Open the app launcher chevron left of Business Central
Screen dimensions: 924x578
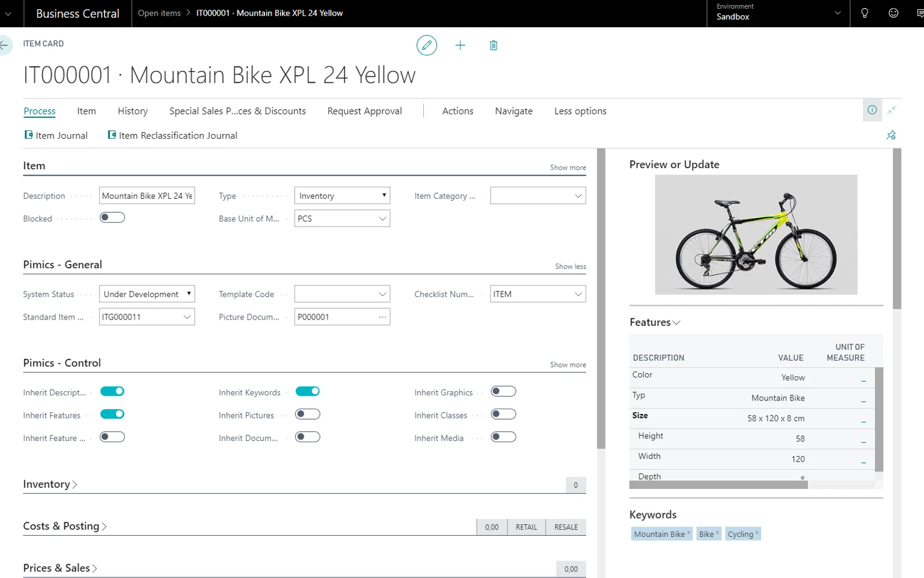[x=8, y=13]
